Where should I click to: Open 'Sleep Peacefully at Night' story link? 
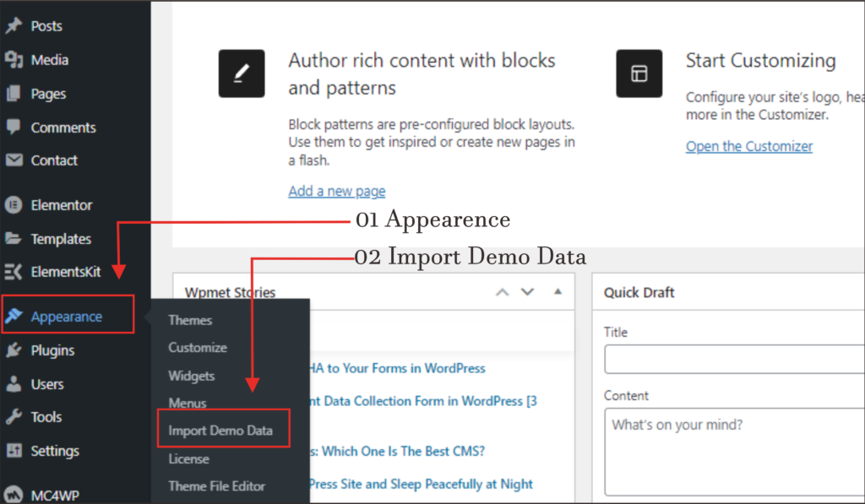click(421, 484)
